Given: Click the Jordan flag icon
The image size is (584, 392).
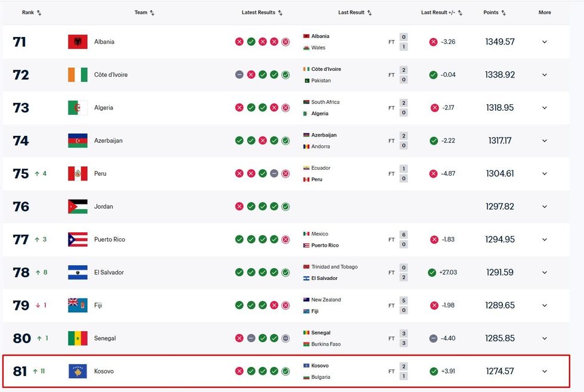Looking at the screenshot, I should click(x=77, y=207).
